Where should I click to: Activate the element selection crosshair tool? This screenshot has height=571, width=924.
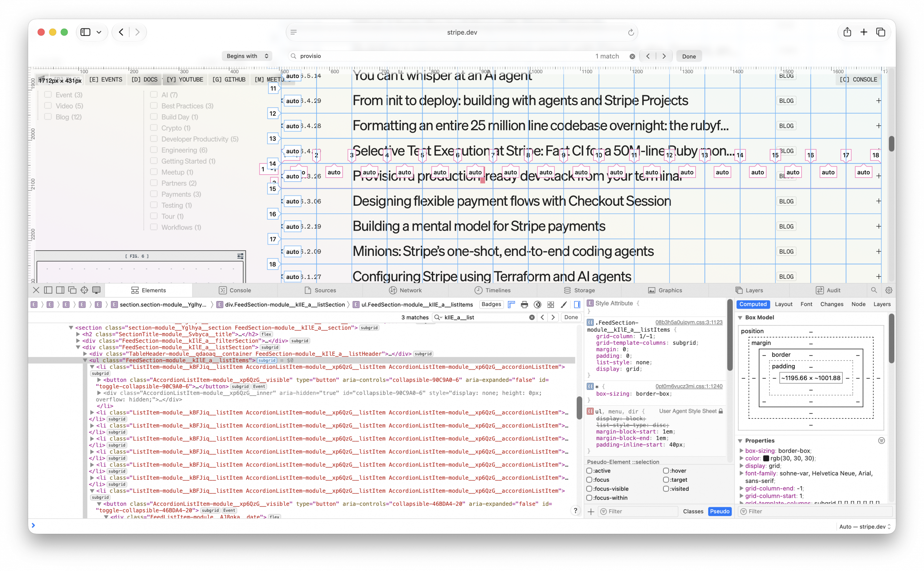click(84, 290)
